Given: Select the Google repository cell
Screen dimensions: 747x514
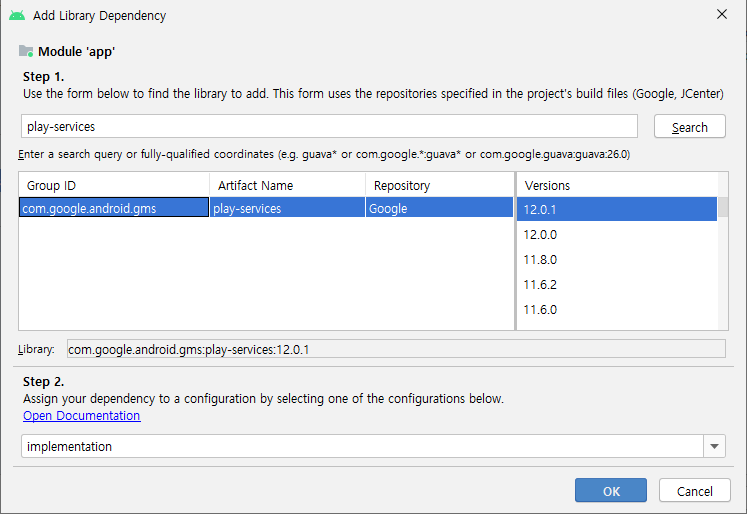Looking at the screenshot, I should (439, 208).
